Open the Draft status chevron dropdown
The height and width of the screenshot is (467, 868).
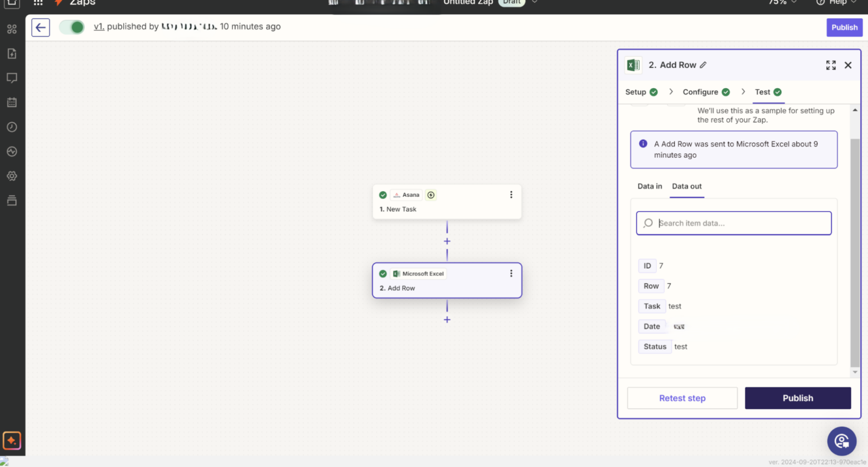click(534, 3)
